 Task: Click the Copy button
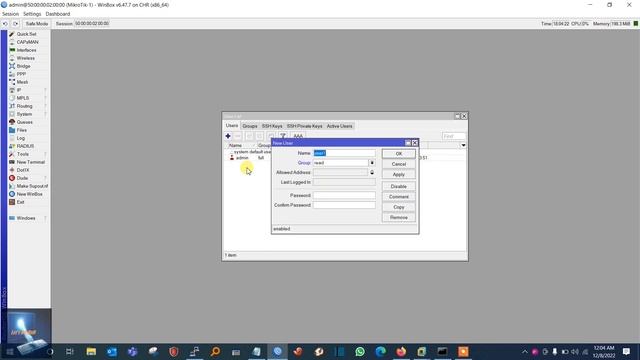(x=399, y=207)
